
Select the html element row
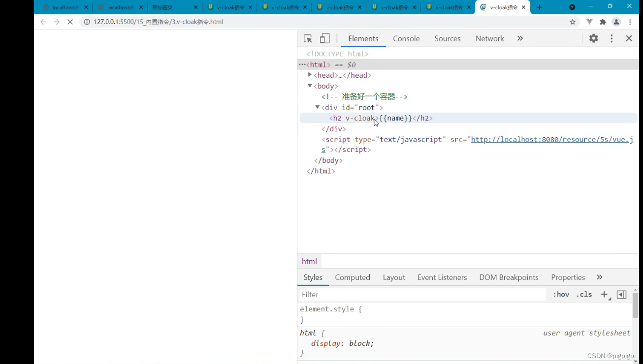[x=468, y=64]
